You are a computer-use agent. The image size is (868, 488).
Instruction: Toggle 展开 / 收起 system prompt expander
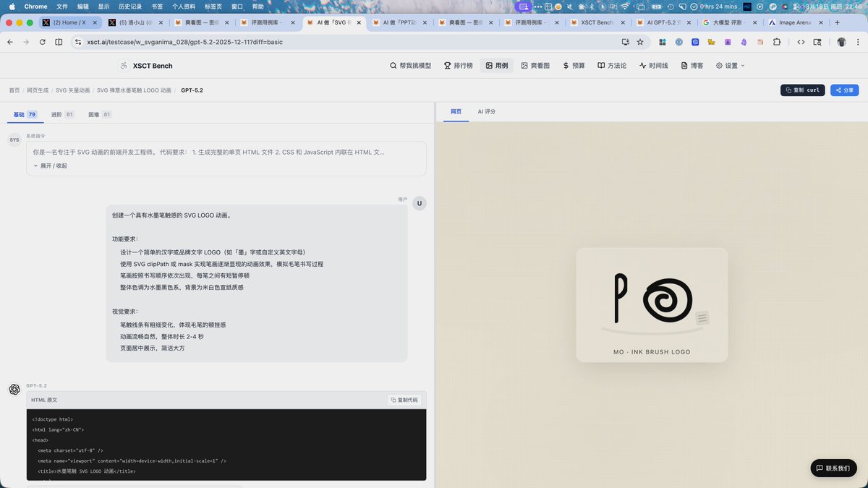50,166
